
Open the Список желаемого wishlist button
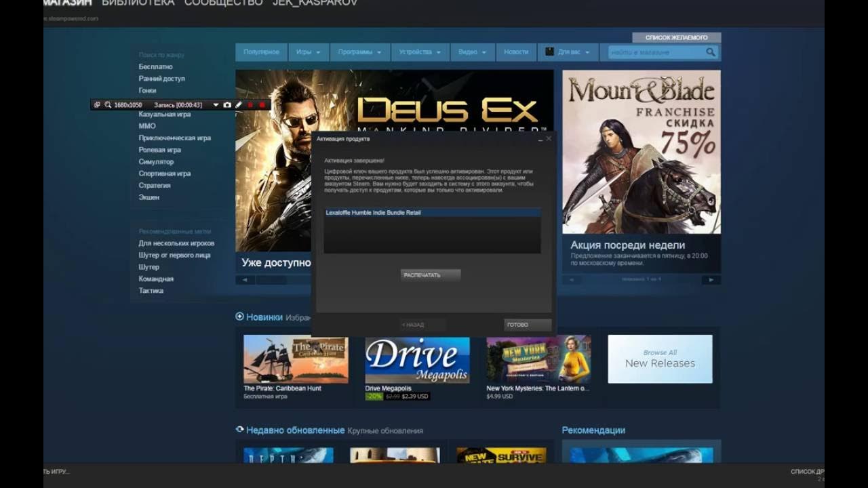click(677, 38)
